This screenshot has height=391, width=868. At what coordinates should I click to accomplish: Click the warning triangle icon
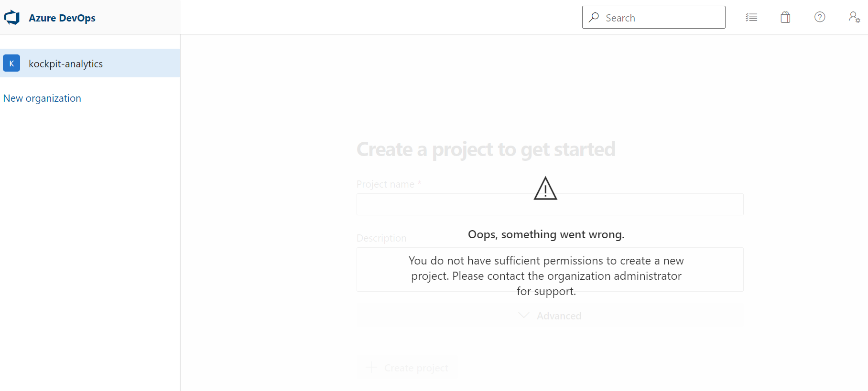point(545,188)
